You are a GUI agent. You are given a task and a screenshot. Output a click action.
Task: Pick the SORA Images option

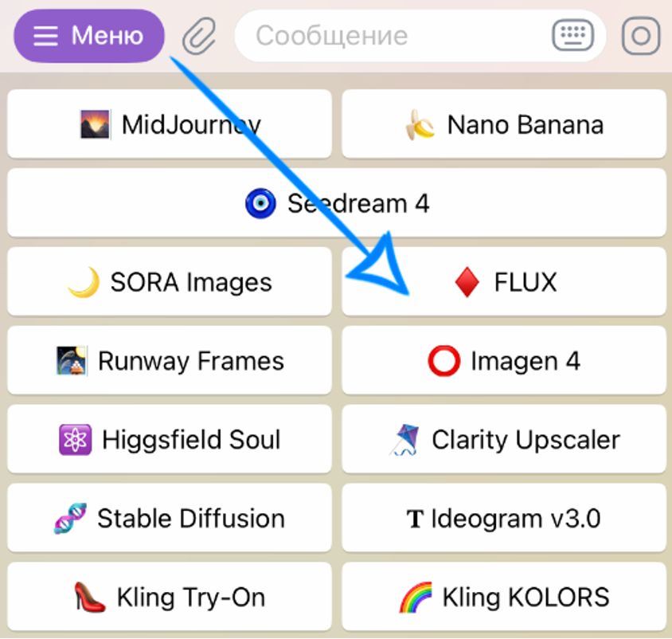pos(170,282)
